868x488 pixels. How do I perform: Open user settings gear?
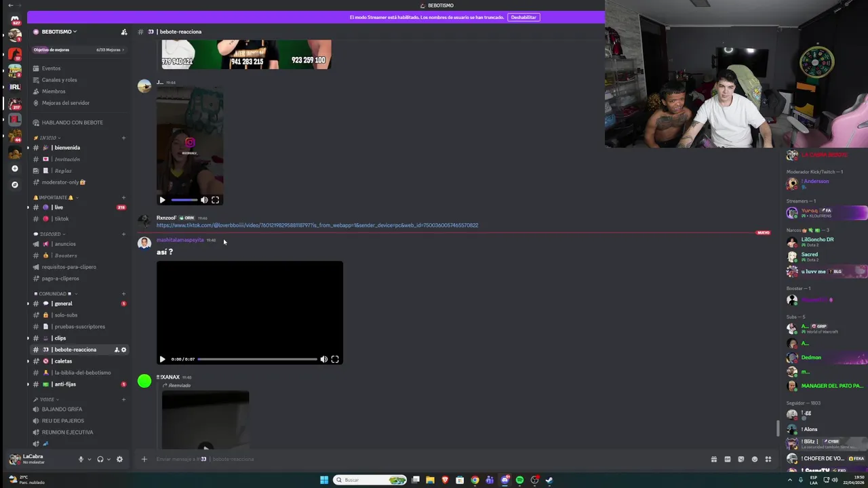tap(119, 459)
